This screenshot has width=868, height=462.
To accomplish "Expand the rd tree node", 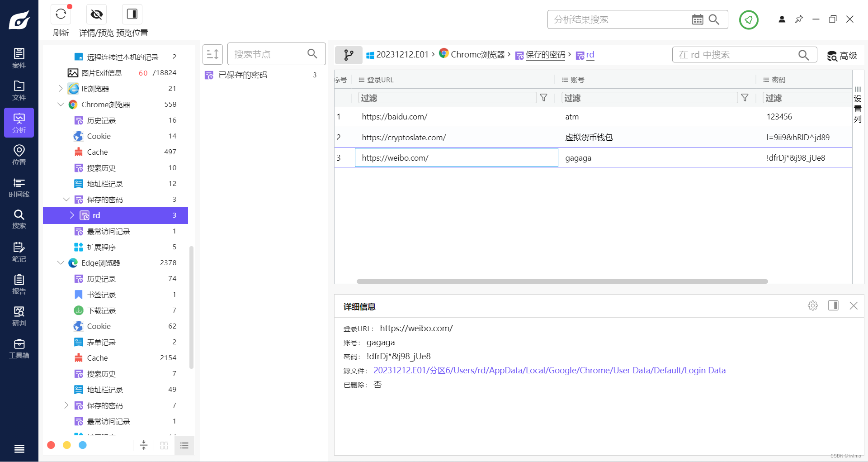I will click(72, 215).
